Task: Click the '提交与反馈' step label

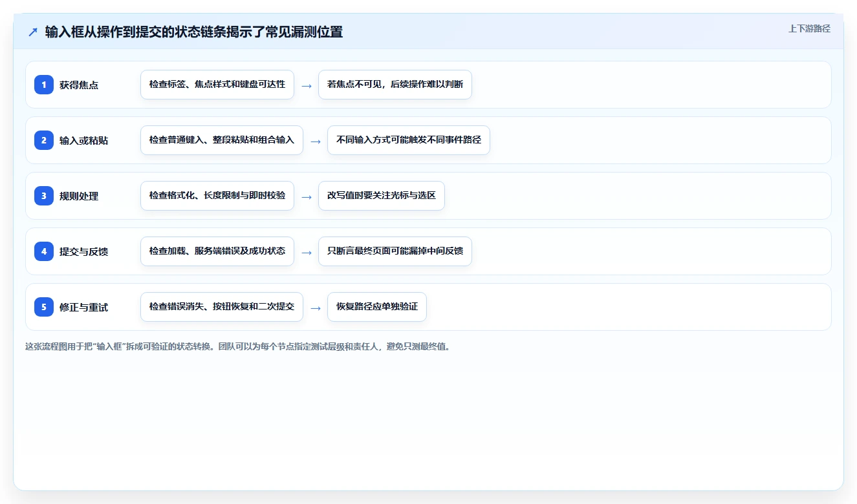Action: pyautogui.click(x=83, y=251)
